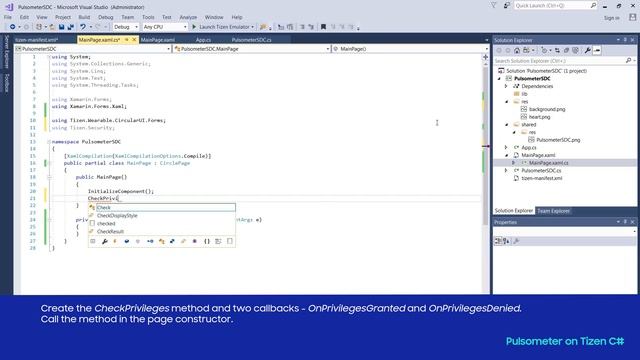Image resolution: width=640 pixels, height=360 pixels.
Task: Click the Quick Launch search icon
Action: tap(593, 5)
